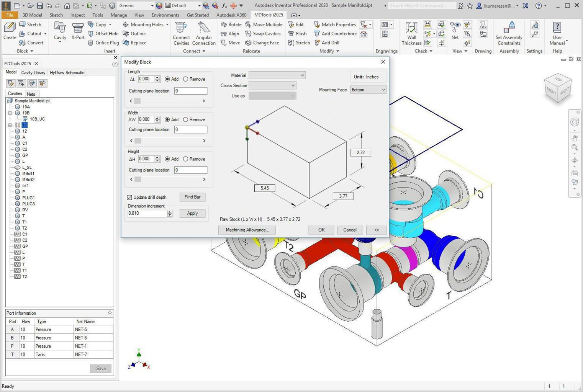This screenshot has height=392, width=583.
Task: Click the Net view tool
Action: 455,31
